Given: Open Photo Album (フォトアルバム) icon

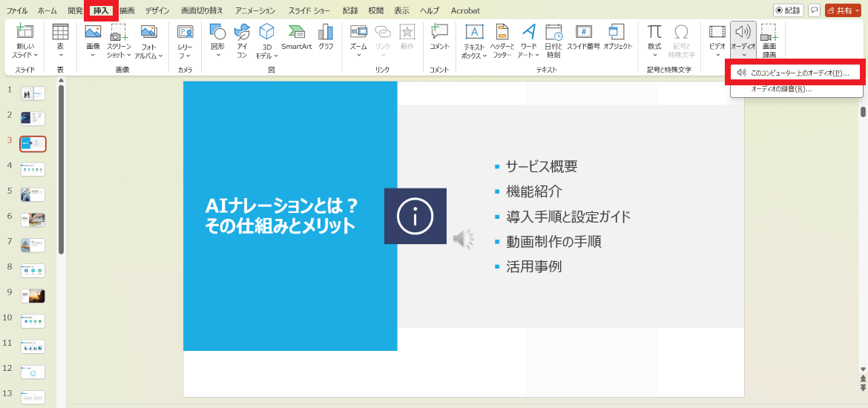Looking at the screenshot, I should [x=148, y=32].
